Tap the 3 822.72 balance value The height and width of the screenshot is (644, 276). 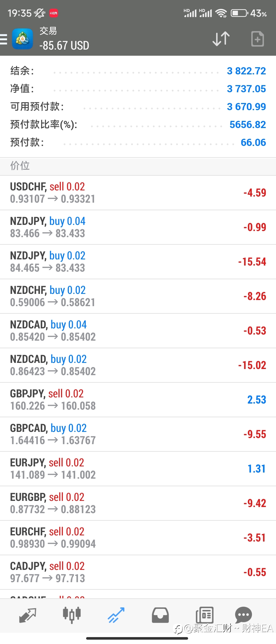246,71
